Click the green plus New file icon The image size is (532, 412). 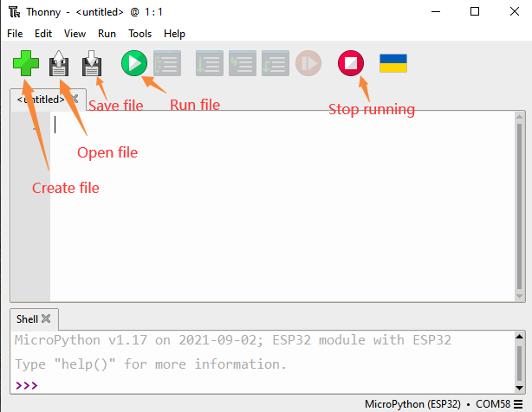coord(26,63)
